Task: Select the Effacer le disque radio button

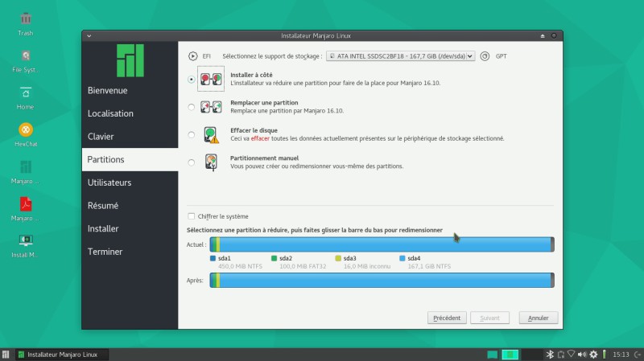Action: pyautogui.click(x=192, y=134)
